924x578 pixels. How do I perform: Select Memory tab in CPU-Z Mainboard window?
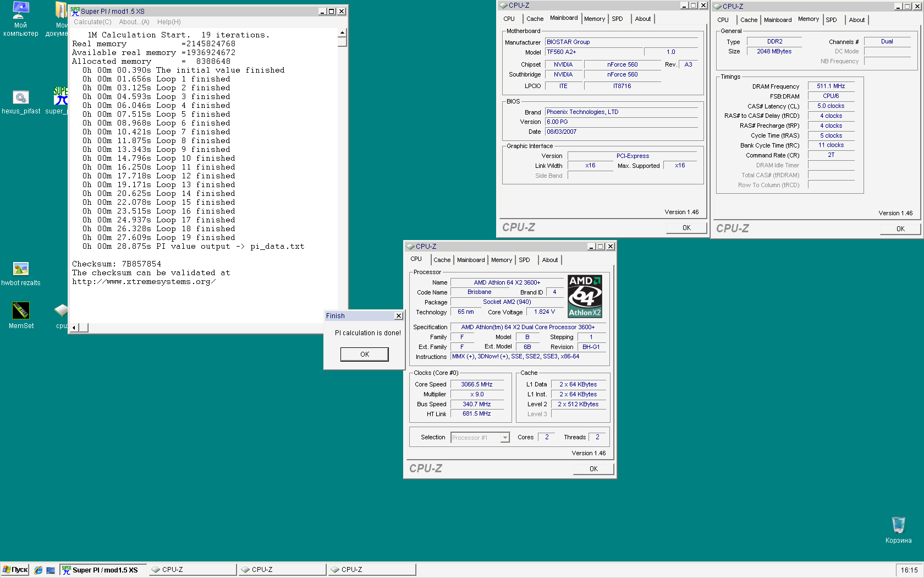click(595, 19)
